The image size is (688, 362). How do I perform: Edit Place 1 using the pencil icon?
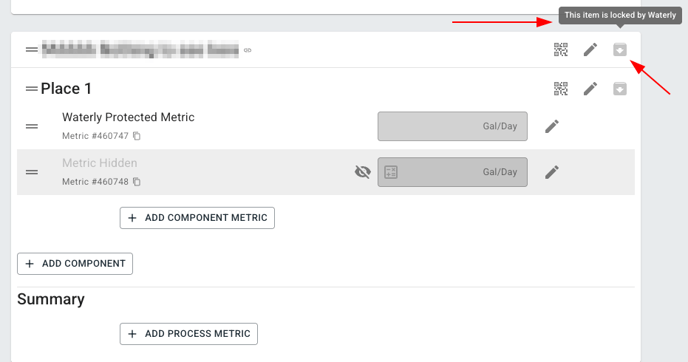[590, 89]
